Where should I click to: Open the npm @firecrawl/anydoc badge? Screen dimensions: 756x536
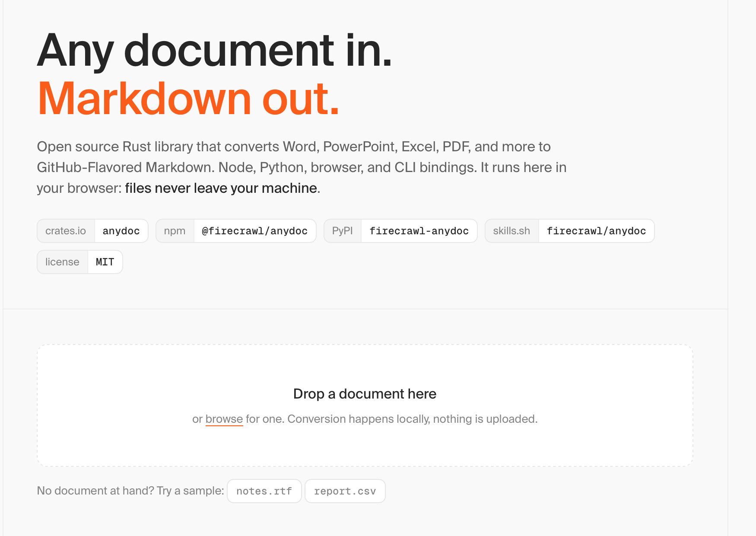click(236, 231)
